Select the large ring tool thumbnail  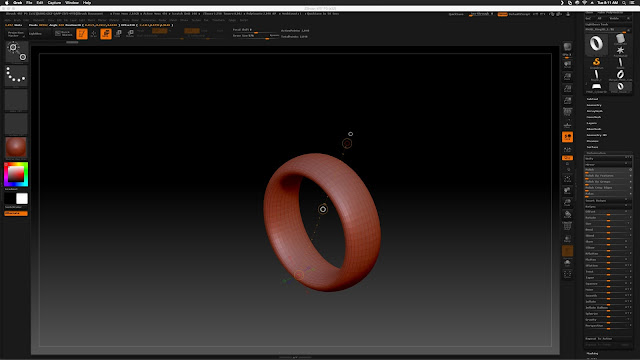(596, 44)
